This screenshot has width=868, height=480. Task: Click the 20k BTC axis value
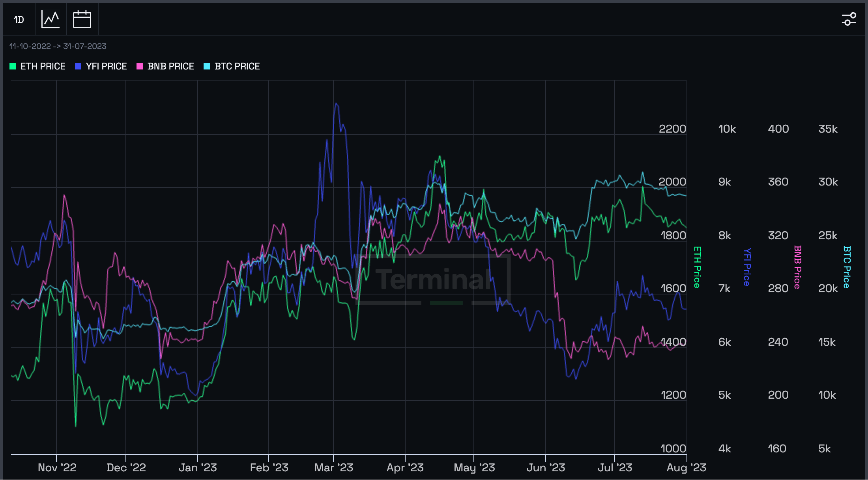pyautogui.click(x=828, y=289)
